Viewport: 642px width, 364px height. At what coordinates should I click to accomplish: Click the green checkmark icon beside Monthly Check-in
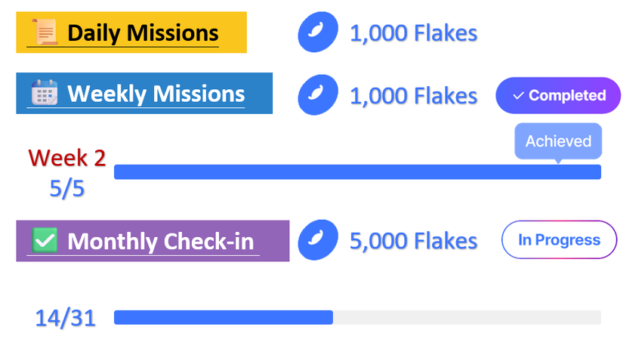[45, 241]
